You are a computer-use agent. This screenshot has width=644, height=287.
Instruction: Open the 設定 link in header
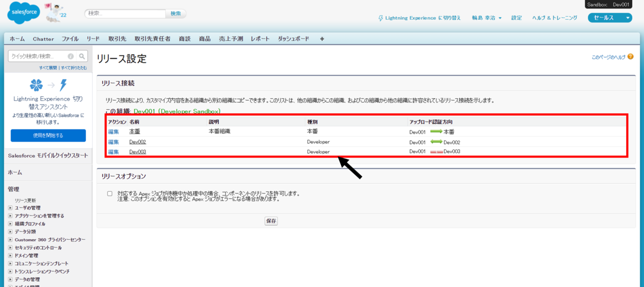pos(517,18)
